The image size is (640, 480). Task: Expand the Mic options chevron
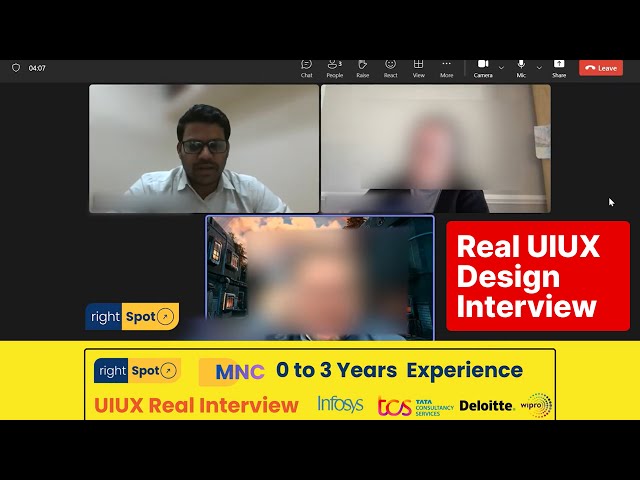coord(539,68)
